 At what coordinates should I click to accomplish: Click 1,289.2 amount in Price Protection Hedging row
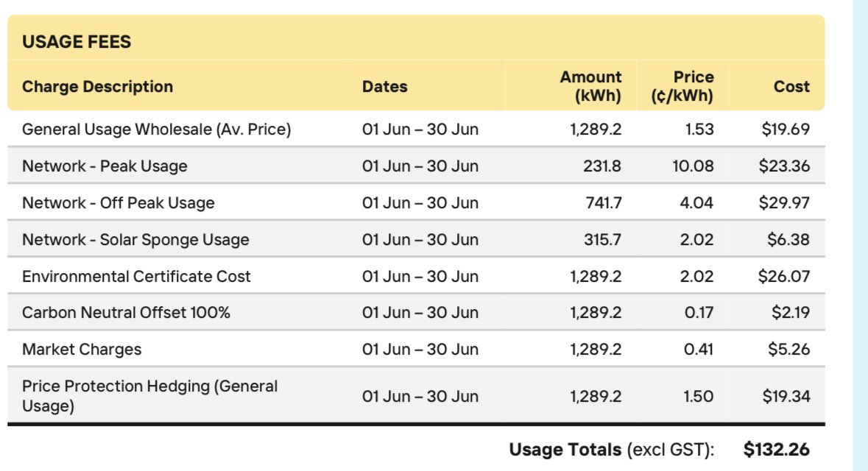point(596,396)
